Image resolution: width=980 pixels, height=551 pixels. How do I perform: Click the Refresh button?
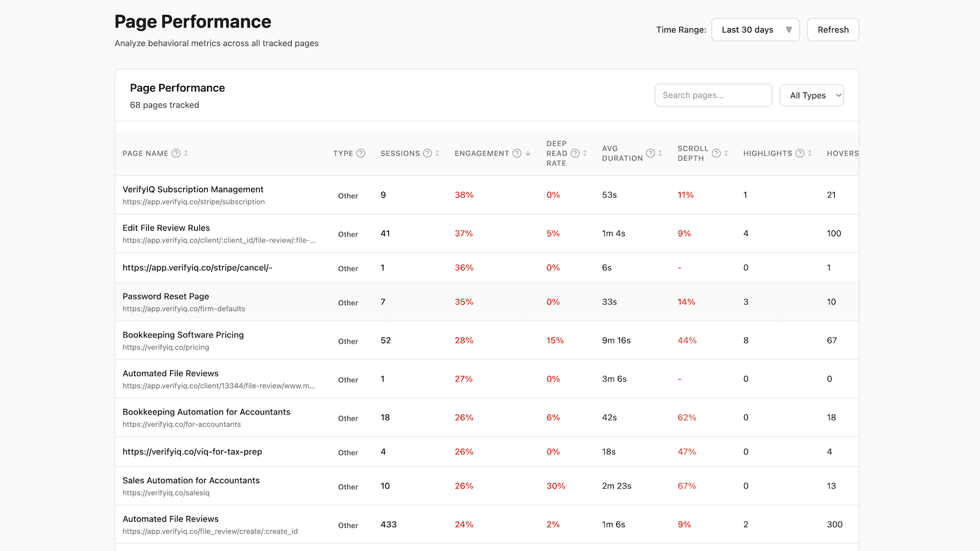[x=833, y=29]
